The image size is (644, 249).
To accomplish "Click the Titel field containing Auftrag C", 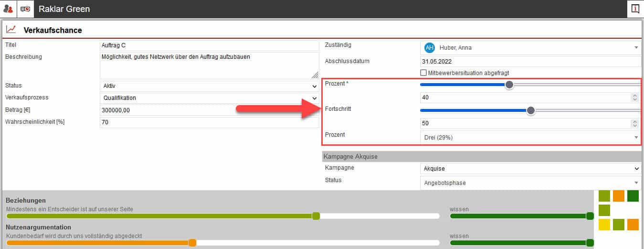I will pos(209,46).
